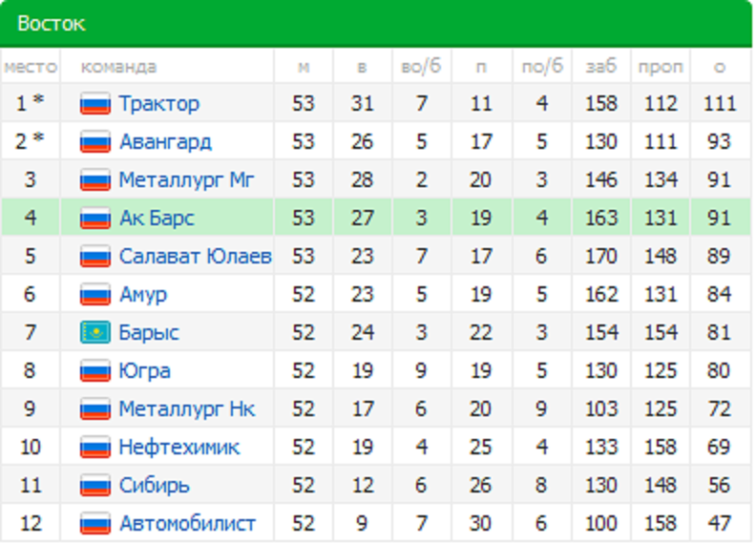The height and width of the screenshot is (544, 756).
Task: Click the по/б column header
Action: (x=542, y=67)
